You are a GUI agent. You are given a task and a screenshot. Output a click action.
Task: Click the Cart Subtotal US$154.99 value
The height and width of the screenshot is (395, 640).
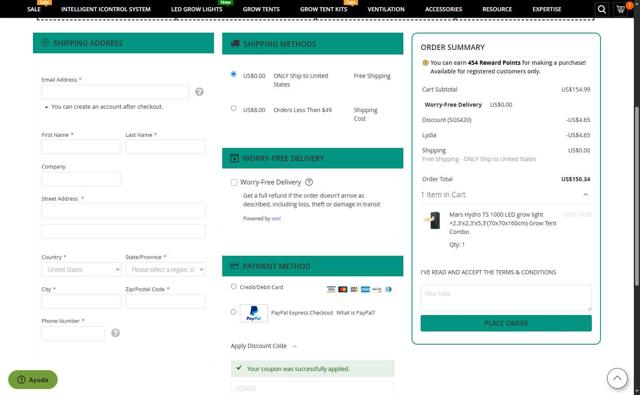[x=576, y=89]
